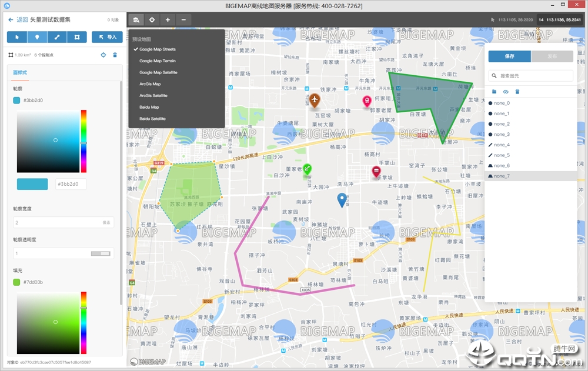Image resolution: width=588 pixels, height=371 pixels.
Task: Select the pointer selection tool
Action: pos(17,37)
